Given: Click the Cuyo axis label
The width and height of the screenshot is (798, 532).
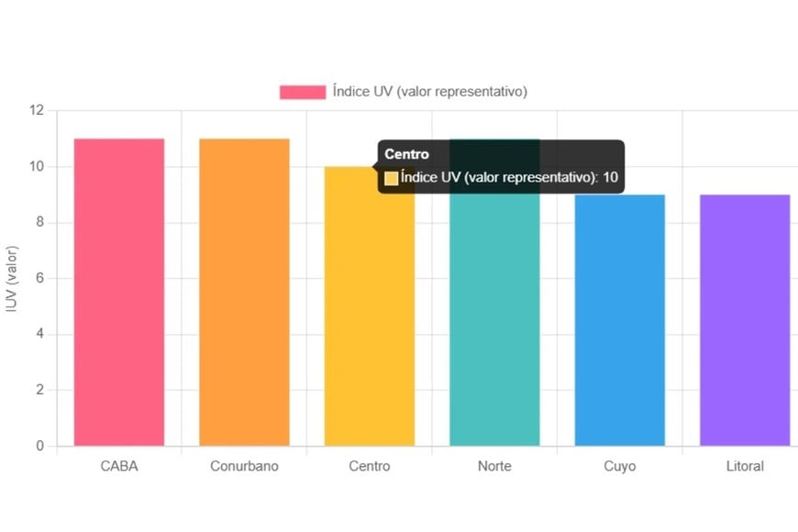Looking at the screenshot, I should [620, 466].
